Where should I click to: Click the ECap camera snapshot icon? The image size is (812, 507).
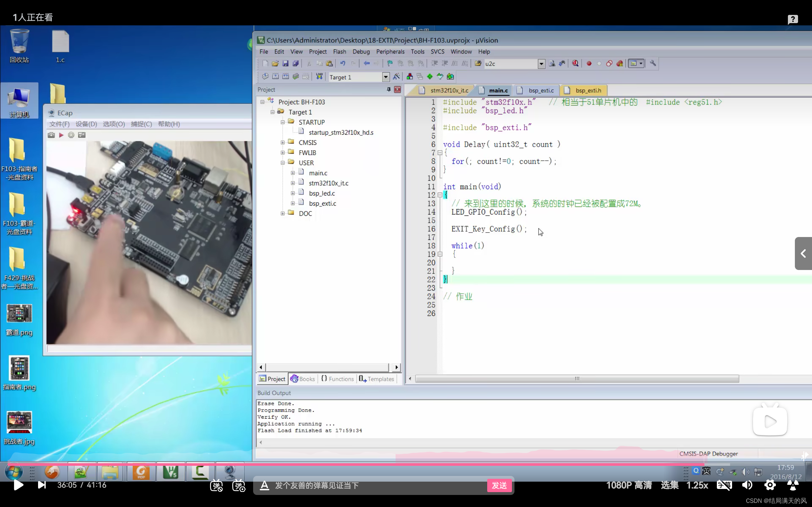pos(51,135)
